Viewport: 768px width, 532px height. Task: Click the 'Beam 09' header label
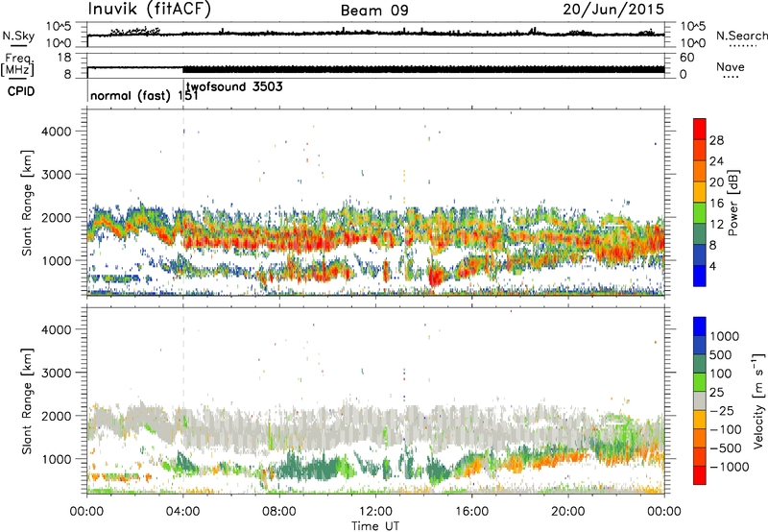[374, 11]
